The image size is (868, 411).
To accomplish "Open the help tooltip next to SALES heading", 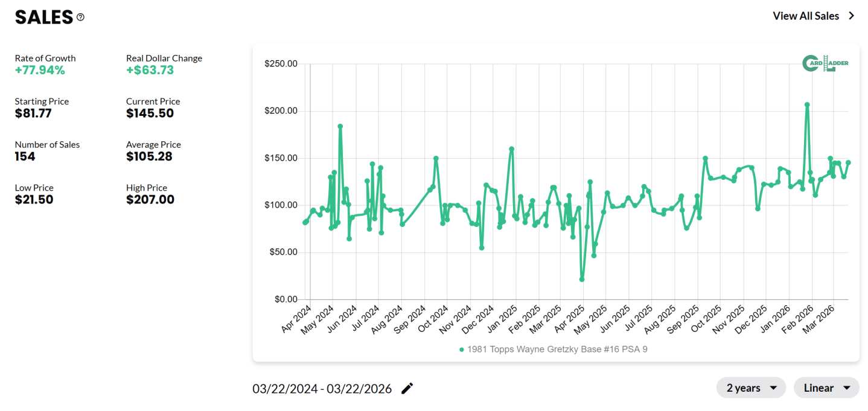I will [80, 18].
